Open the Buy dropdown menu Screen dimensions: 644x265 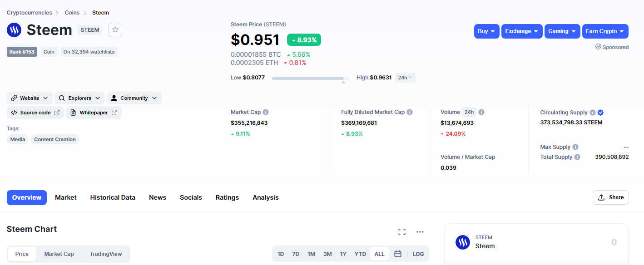487,31
